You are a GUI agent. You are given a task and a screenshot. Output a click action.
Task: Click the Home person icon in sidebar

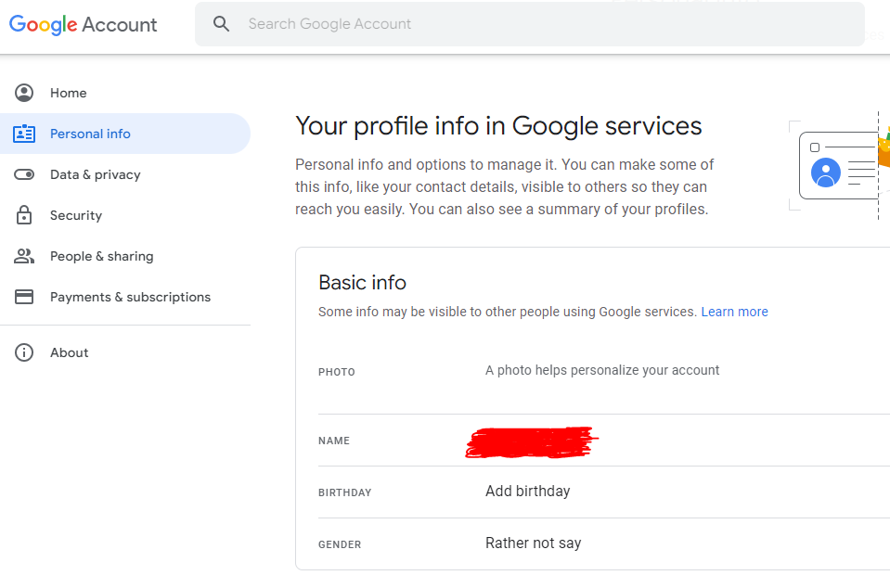[24, 93]
